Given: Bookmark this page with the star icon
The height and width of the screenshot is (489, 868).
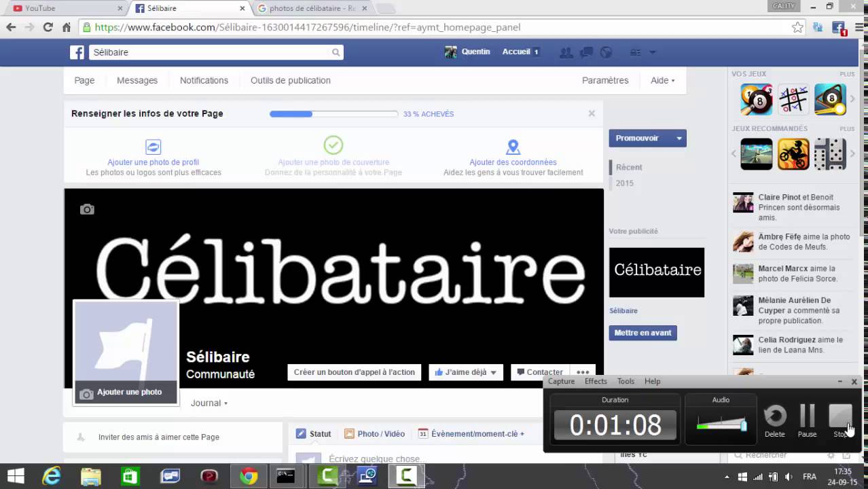Looking at the screenshot, I should pos(797,27).
